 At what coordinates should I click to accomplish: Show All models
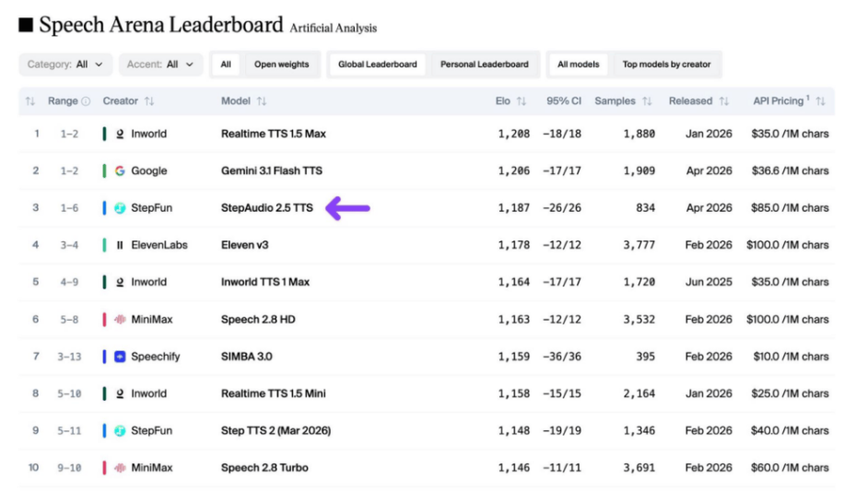click(x=578, y=64)
